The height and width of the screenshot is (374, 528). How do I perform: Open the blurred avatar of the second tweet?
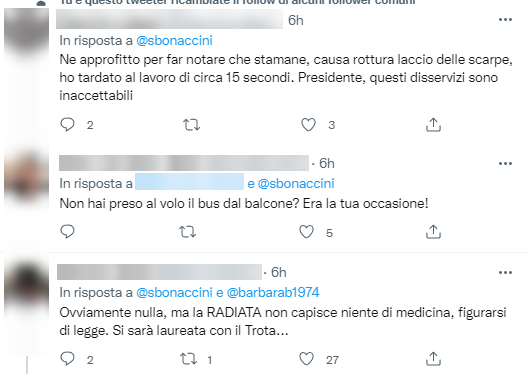(x=26, y=177)
